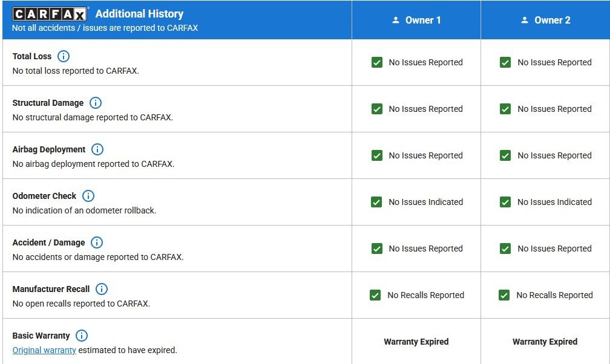Select the Owner 1 column header
610x364 pixels.
416,20
